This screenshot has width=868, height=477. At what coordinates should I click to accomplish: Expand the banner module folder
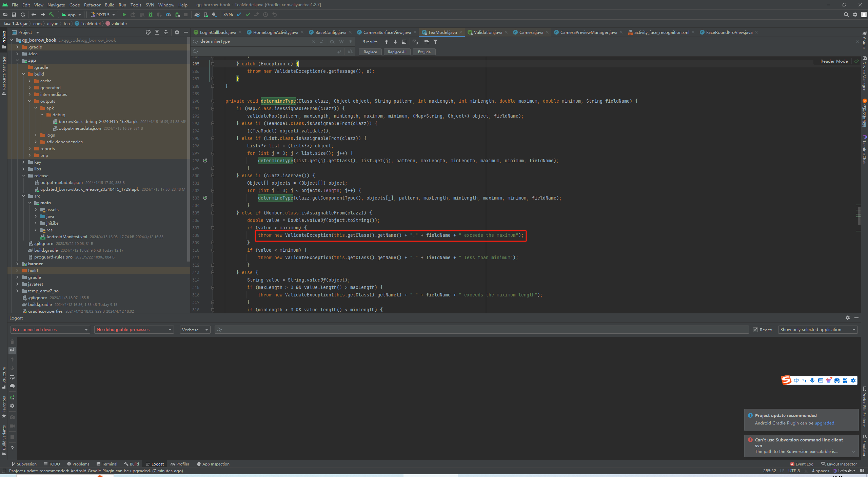click(x=17, y=264)
